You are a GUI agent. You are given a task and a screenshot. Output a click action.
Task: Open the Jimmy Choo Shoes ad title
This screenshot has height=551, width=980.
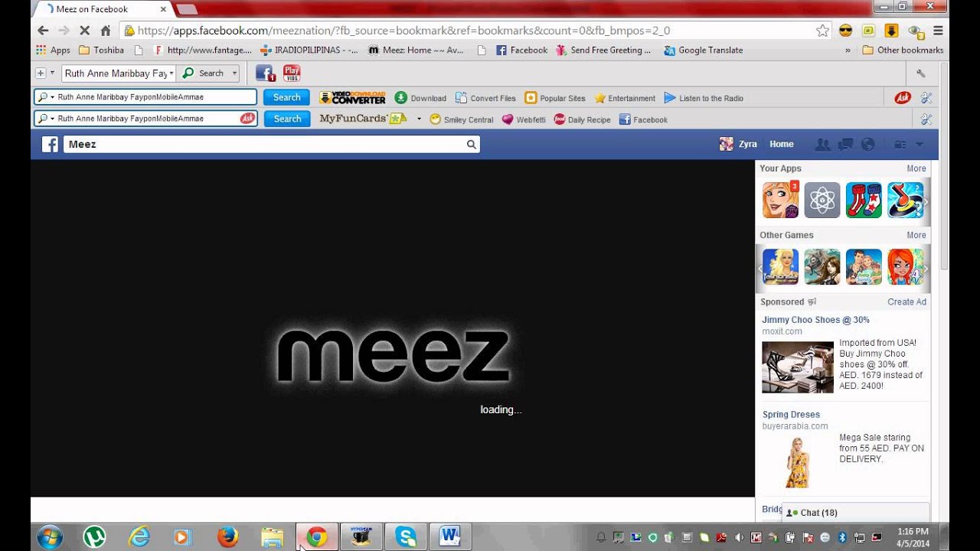tap(815, 320)
